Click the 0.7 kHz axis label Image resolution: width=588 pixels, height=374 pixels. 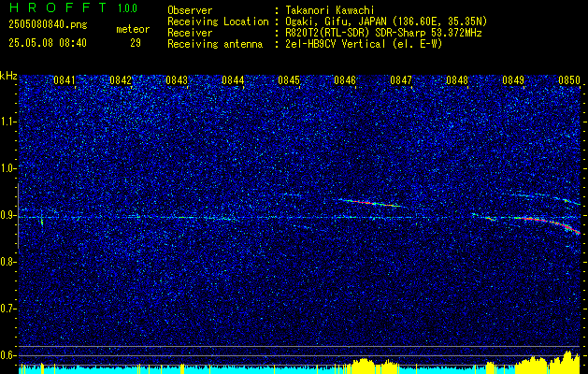8,309
